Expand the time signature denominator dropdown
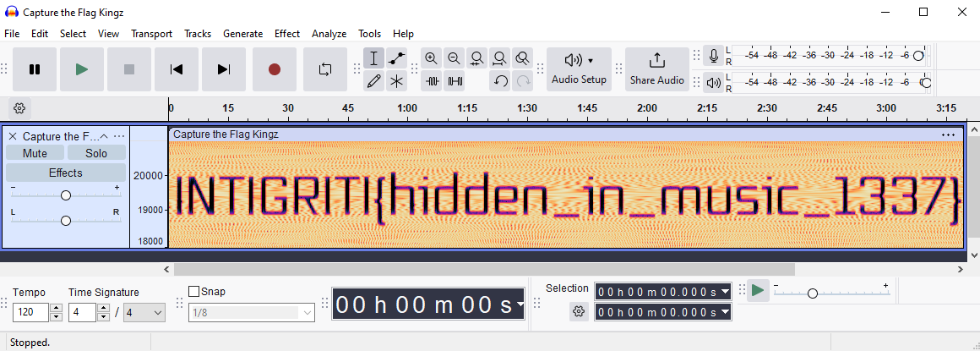Viewport: 980px width, 351px height. [x=144, y=313]
